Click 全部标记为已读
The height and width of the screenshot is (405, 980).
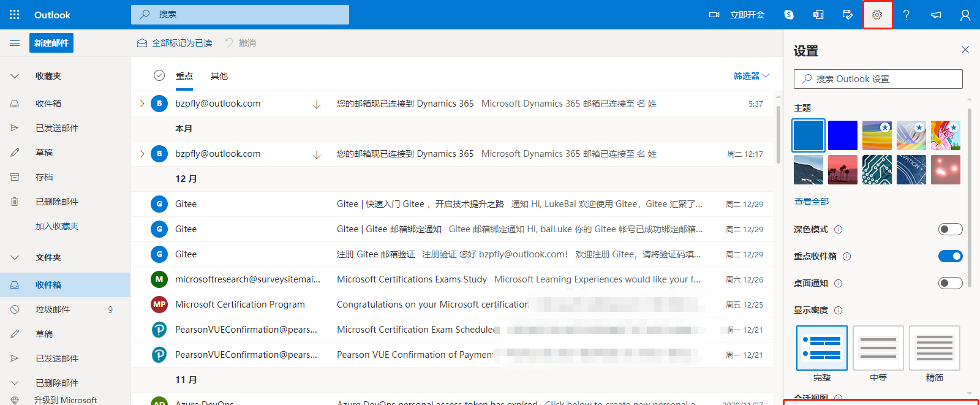175,43
